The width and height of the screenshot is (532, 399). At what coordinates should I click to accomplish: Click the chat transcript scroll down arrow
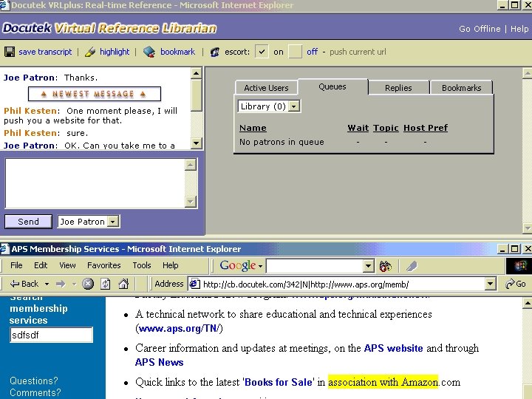pos(196,143)
